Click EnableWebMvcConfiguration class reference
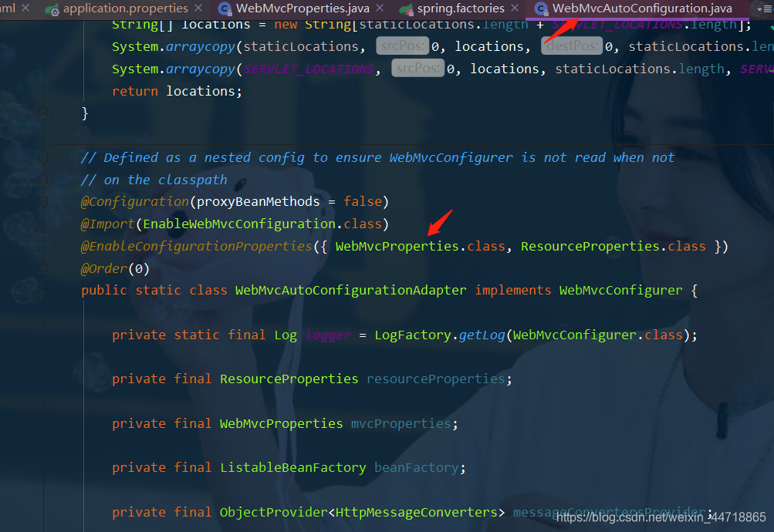 tap(239, 224)
